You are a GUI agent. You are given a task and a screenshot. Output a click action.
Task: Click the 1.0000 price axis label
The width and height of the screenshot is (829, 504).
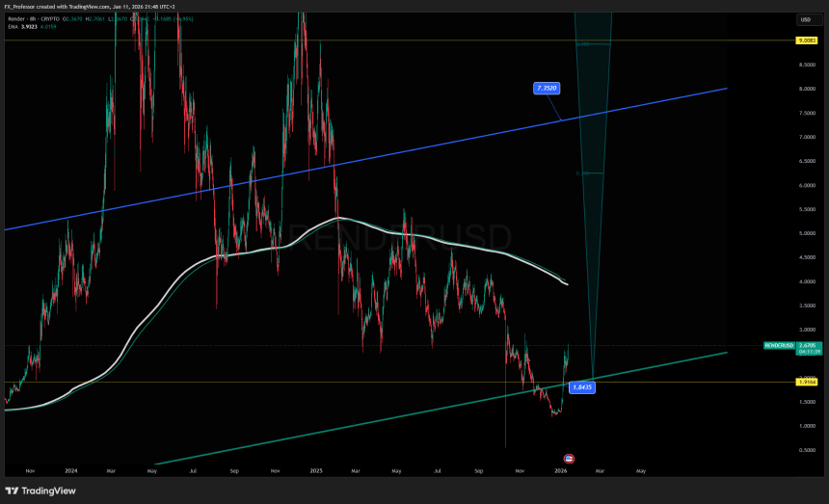(808, 426)
